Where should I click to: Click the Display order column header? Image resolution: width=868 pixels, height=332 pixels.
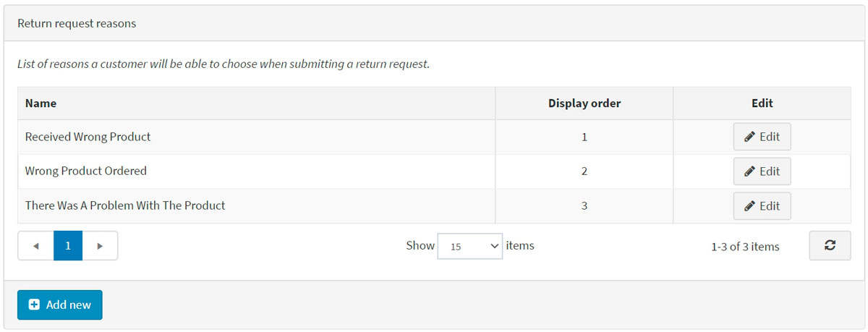[584, 103]
